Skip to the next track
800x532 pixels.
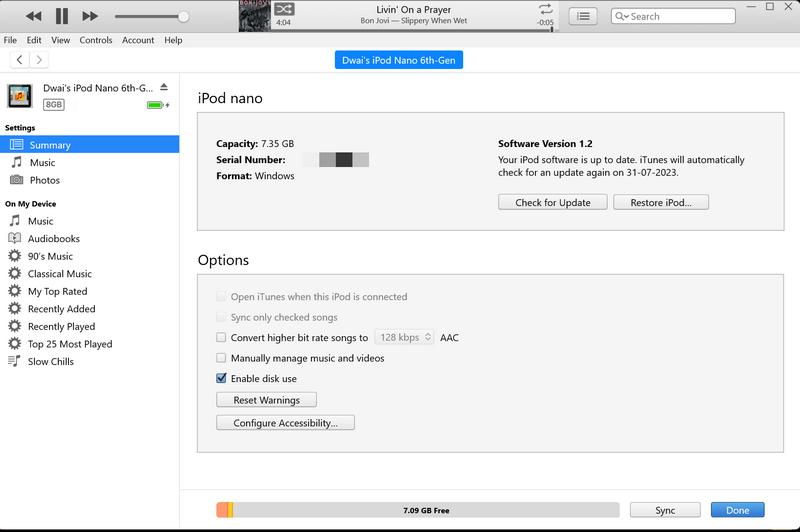[x=90, y=16]
